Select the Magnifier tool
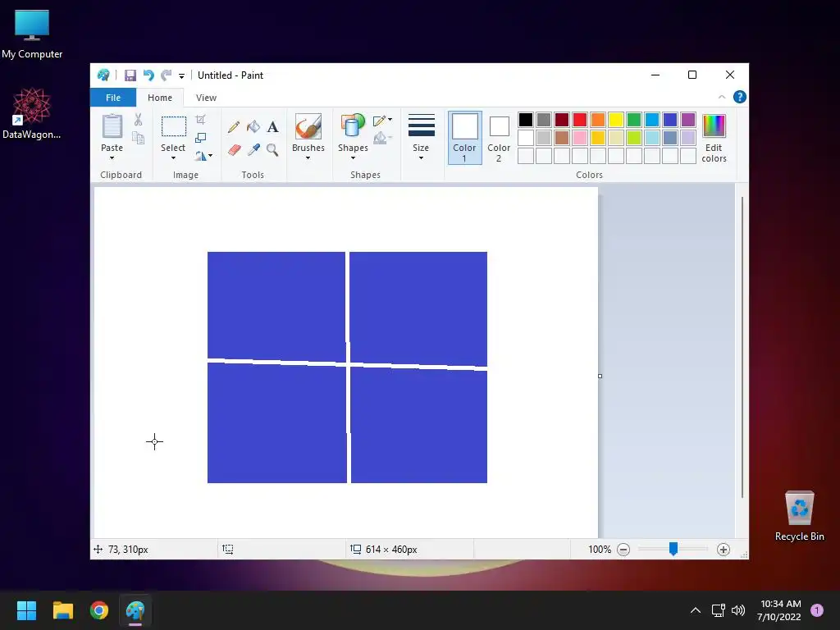This screenshot has width=840, height=630. 272,149
